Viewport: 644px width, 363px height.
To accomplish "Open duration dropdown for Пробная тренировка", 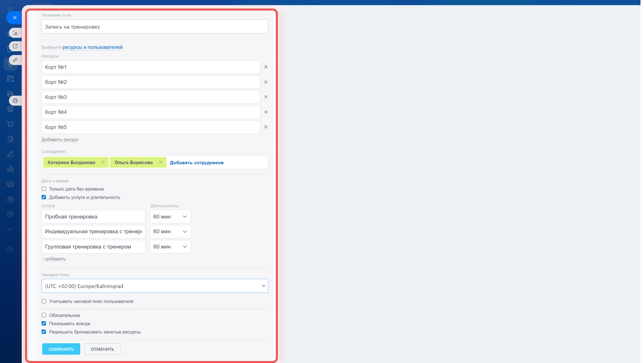I will click(170, 217).
